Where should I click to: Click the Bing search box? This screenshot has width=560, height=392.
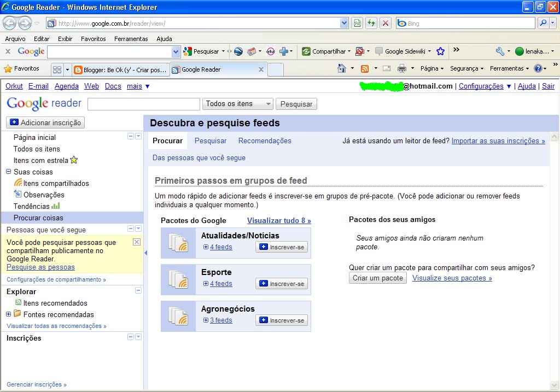[465, 23]
